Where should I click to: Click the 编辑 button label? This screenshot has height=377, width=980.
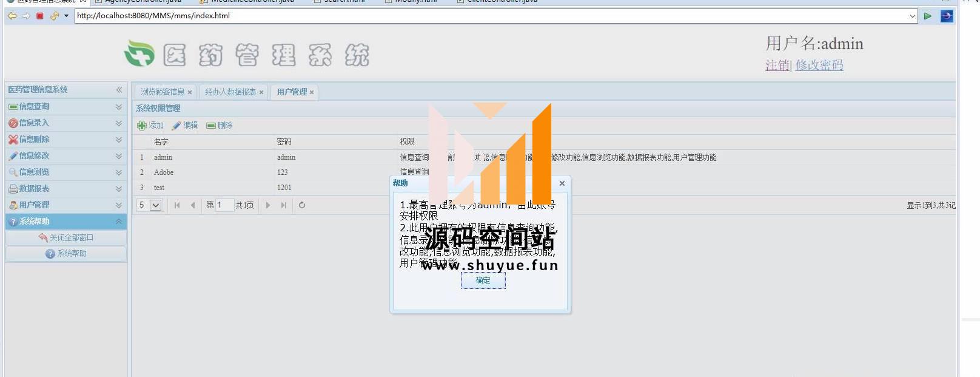click(191, 125)
